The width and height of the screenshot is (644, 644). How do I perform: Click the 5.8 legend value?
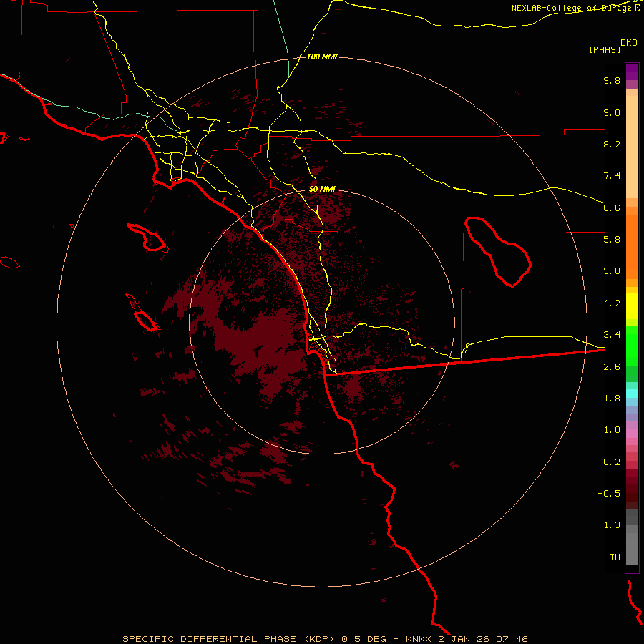[x=612, y=240]
